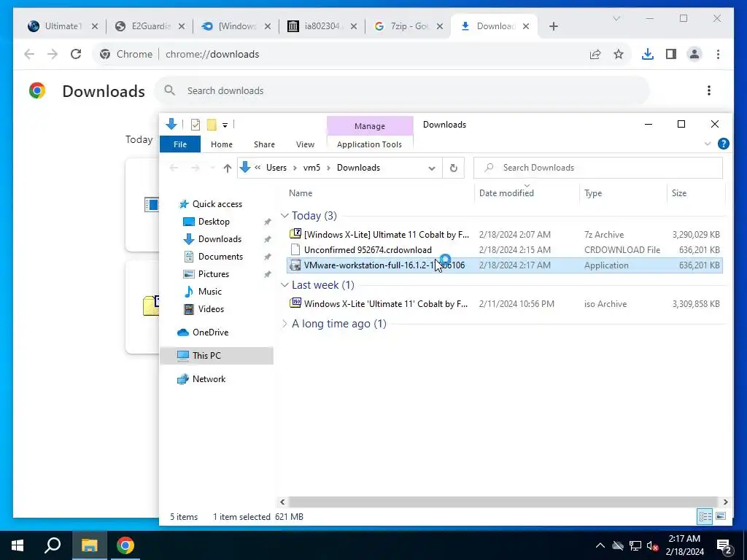Open the View ribbon tab
The image size is (747, 560).
[x=305, y=144]
